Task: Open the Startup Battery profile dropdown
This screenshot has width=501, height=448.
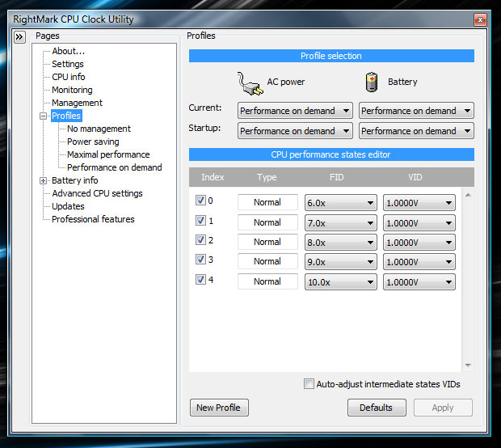Action: tap(416, 131)
